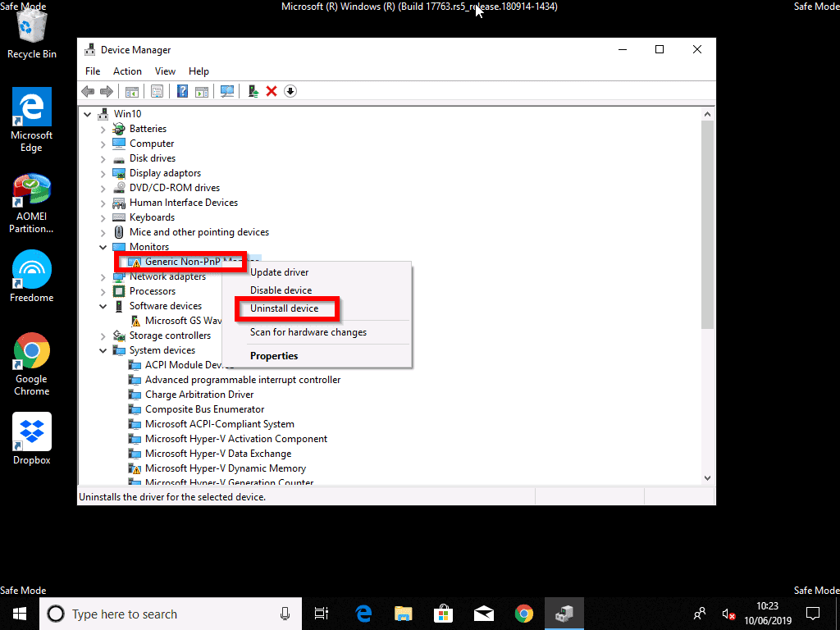Open the Action menu
Viewport: 840px width, 630px height.
[x=127, y=71]
